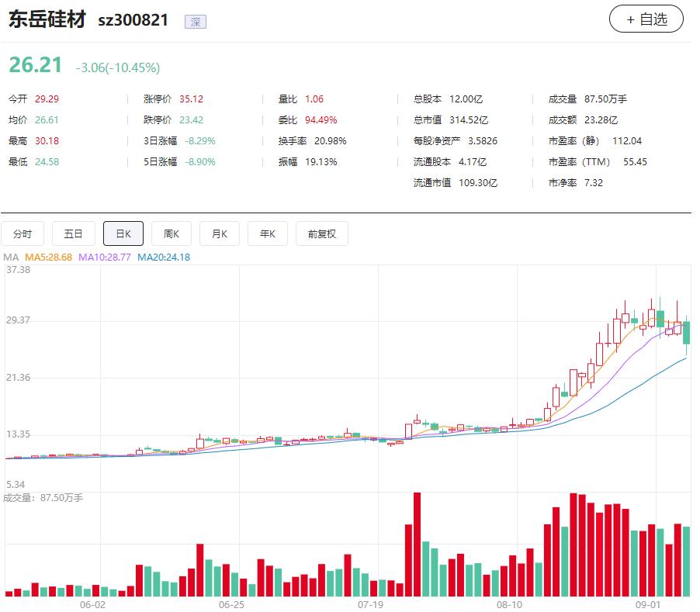The image size is (700, 612).
Task: Click stock name 东岳硅材
Action: coord(47,19)
